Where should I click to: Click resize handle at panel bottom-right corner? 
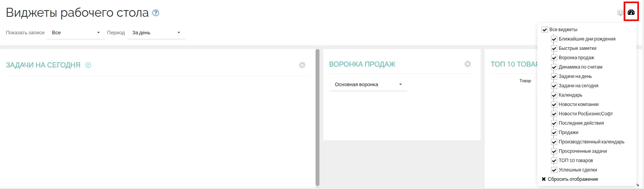638,185
